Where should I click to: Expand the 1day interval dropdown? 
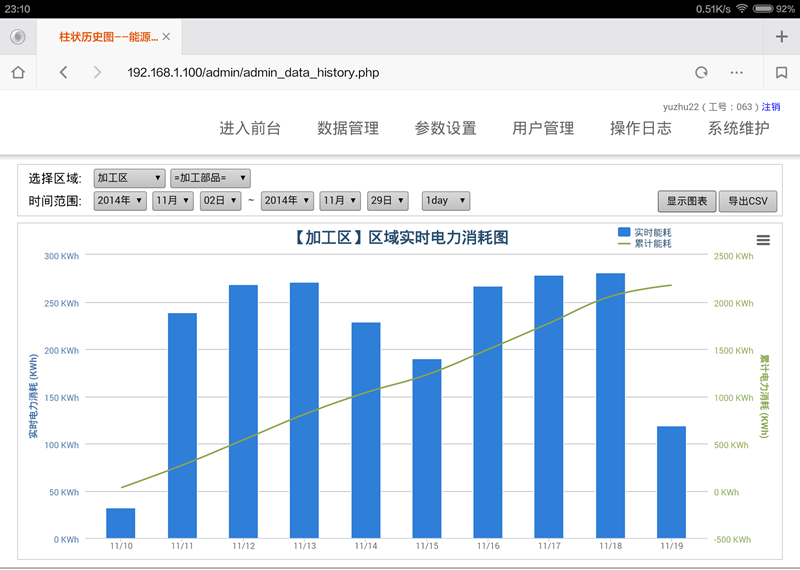(x=445, y=201)
